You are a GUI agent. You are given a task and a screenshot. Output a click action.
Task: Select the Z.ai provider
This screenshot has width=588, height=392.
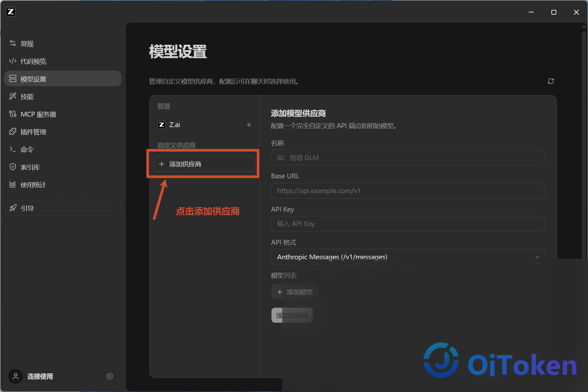[204, 125]
